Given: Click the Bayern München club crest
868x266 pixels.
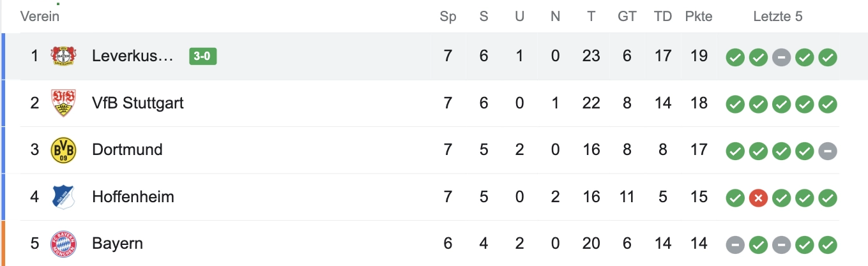Looking at the screenshot, I should click(63, 244).
